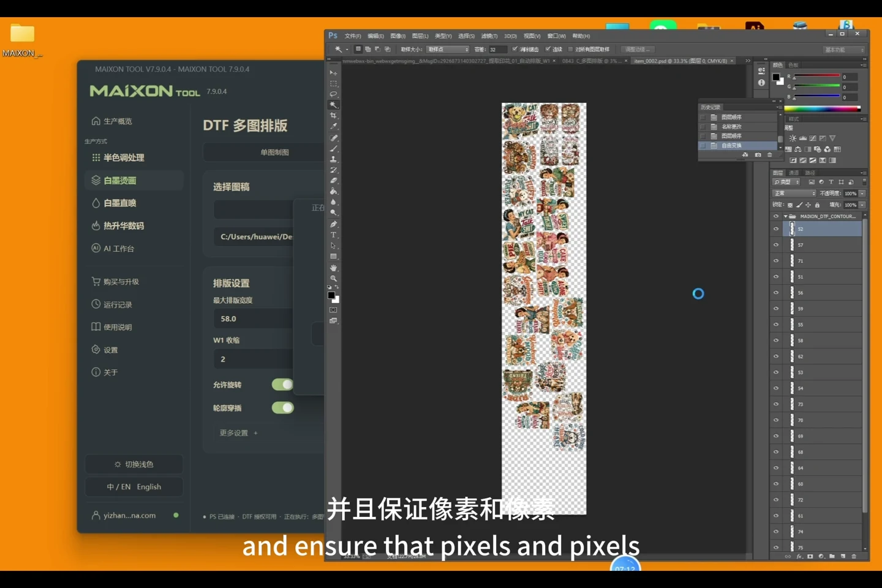Open the 图层(L) menu
The image size is (882, 588).
pos(420,36)
